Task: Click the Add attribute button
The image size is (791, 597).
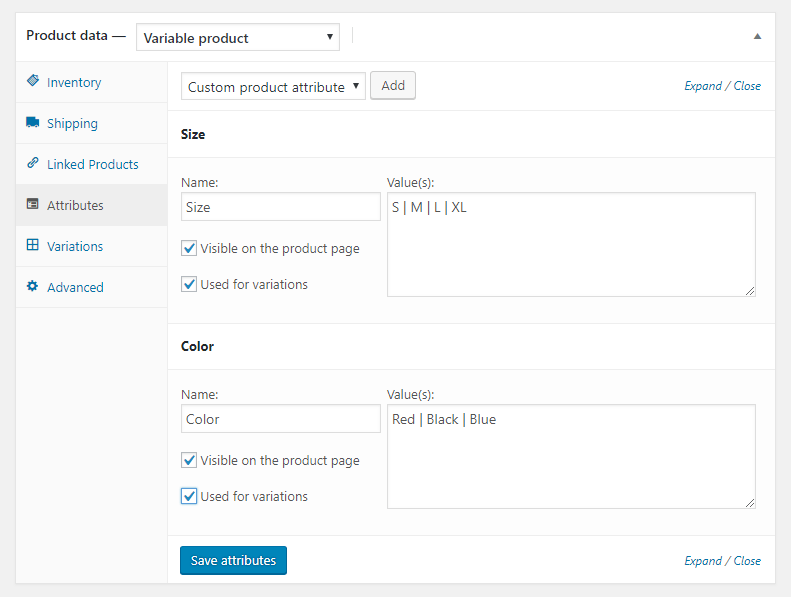Action: click(x=393, y=86)
